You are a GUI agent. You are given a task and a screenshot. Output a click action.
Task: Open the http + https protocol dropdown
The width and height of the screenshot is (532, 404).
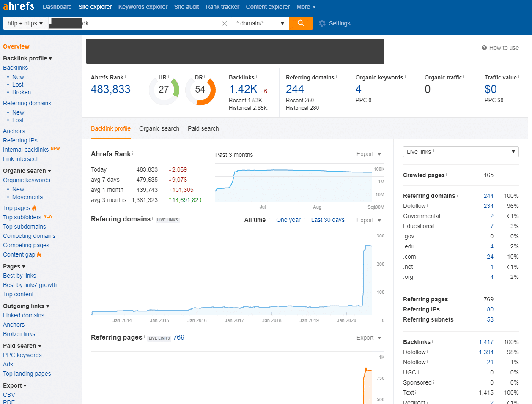[x=25, y=23]
